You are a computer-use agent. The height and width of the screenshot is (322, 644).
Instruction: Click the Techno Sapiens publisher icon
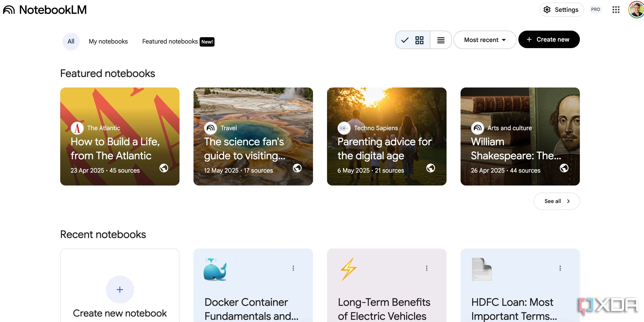click(x=344, y=128)
